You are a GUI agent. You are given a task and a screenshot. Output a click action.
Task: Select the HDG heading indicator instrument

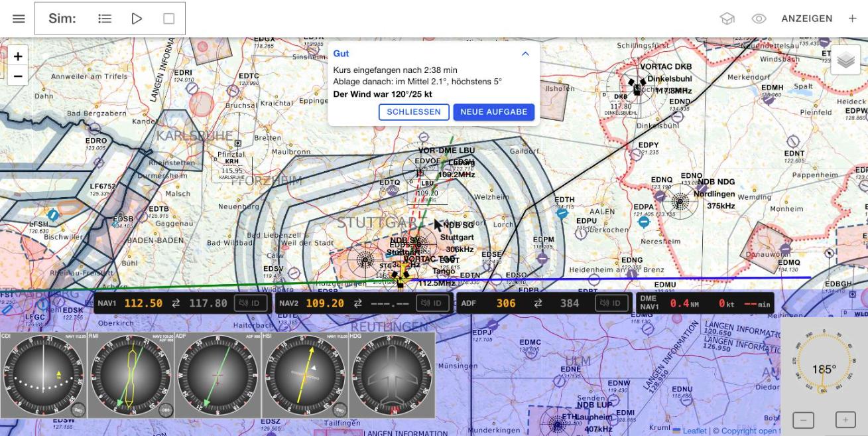pos(393,376)
